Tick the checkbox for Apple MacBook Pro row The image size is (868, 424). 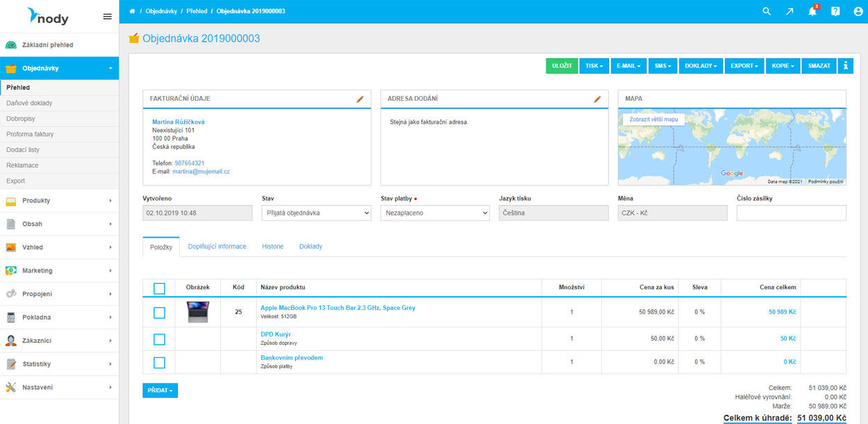tap(159, 313)
